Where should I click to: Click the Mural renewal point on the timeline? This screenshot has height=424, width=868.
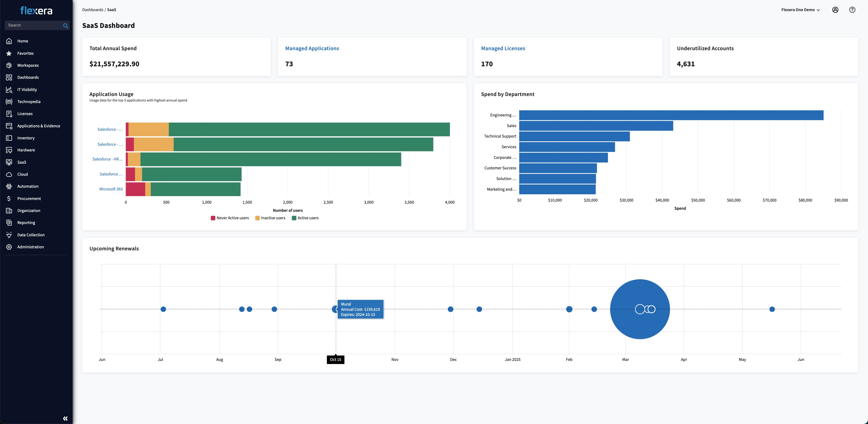point(335,309)
